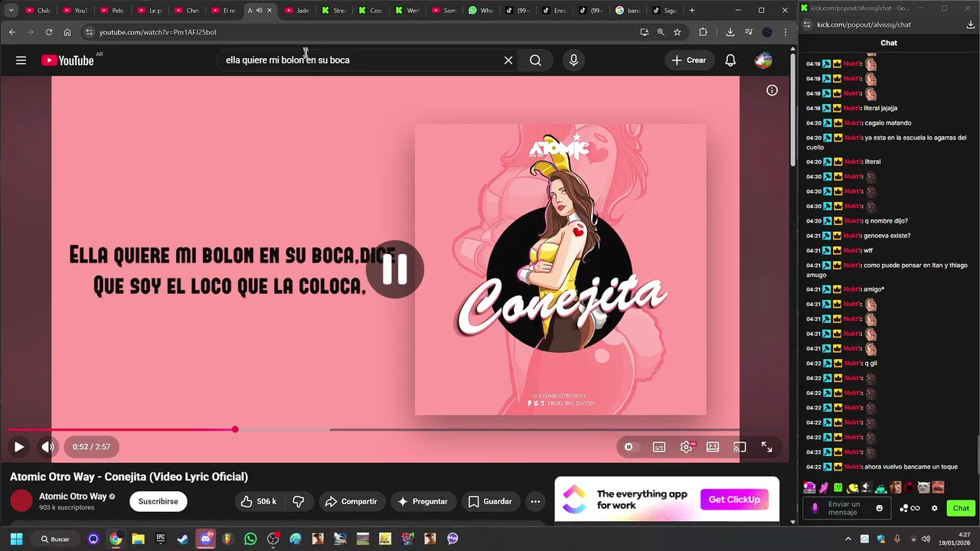Select the crying cat emote in Kick chat
This screenshot has width=980, height=551.
click(923, 487)
